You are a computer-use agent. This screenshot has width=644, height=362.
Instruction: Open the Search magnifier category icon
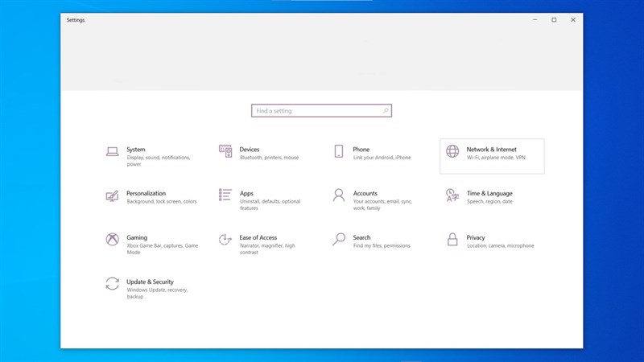[x=338, y=239]
